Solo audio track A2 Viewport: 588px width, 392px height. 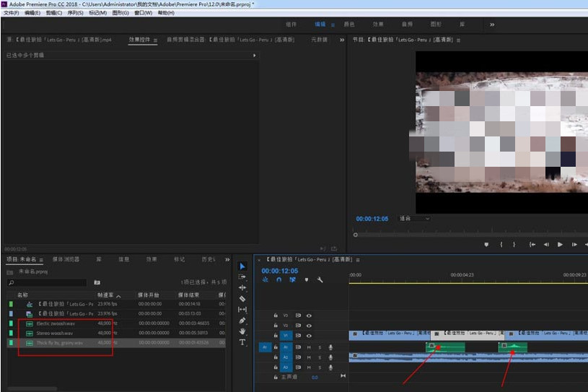pos(320,357)
